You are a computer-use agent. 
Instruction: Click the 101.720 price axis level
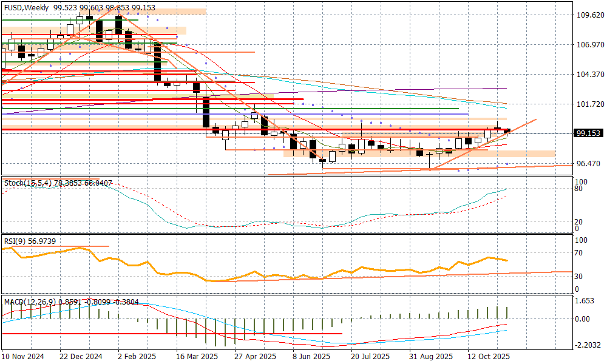[588, 104]
